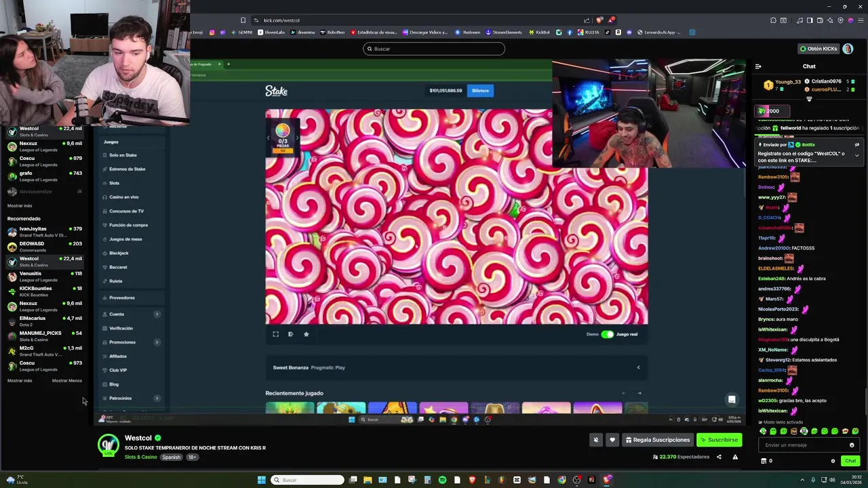Open chat settings gear icon
The image size is (868, 488).
(833, 461)
